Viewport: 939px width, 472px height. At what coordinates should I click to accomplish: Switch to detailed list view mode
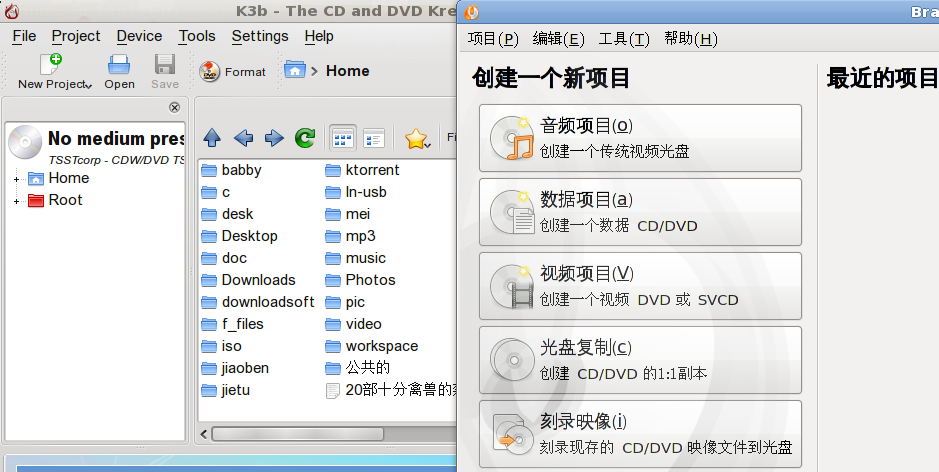tap(374, 138)
